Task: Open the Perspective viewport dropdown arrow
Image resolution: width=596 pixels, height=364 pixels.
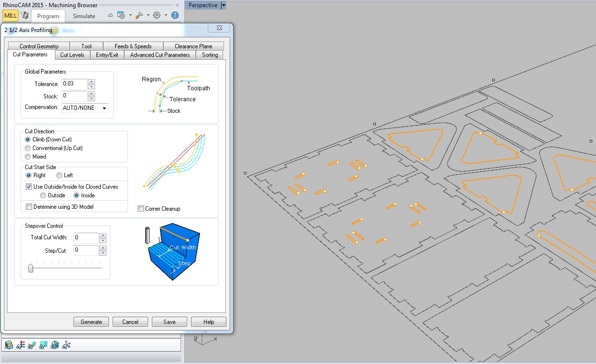Action: (x=223, y=5)
